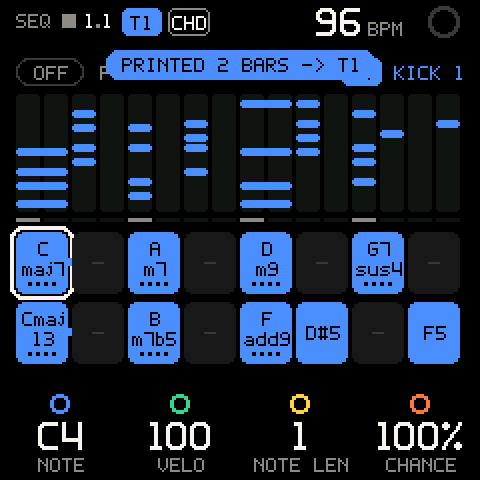This screenshot has width=480, height=480.
Task: Select the D m9 chord pad
Action: (266, 263)
